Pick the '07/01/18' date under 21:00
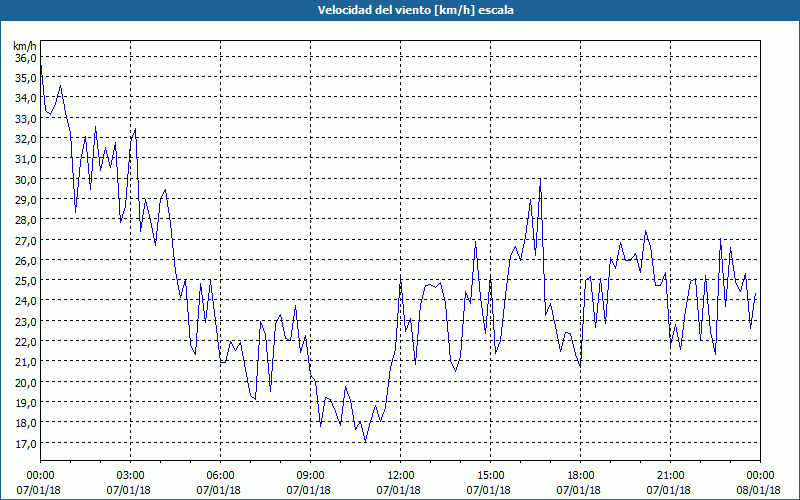Image resolution: width=800 pixels, height=500 pixels. click(669, 490)
